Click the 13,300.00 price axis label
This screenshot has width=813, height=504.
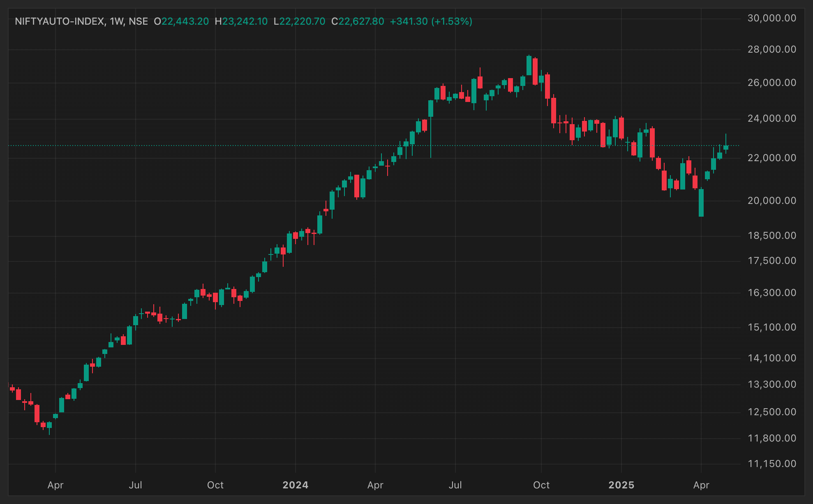point(772,384)
